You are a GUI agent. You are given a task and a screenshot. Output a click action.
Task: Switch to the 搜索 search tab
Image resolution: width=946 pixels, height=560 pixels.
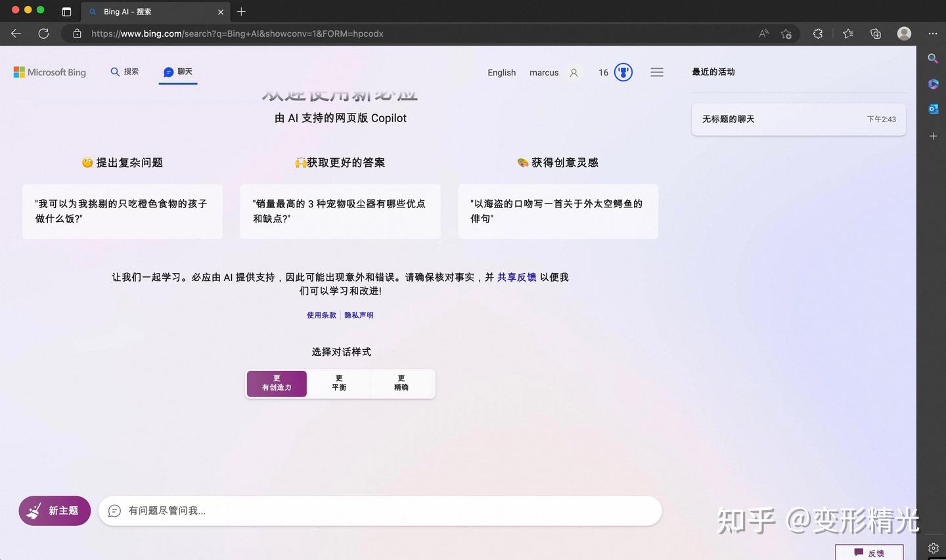click(x=124, y=72)
